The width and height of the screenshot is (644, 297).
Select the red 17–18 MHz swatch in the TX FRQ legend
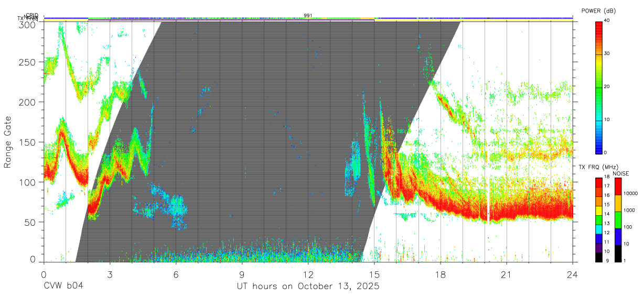click(598, 183)
